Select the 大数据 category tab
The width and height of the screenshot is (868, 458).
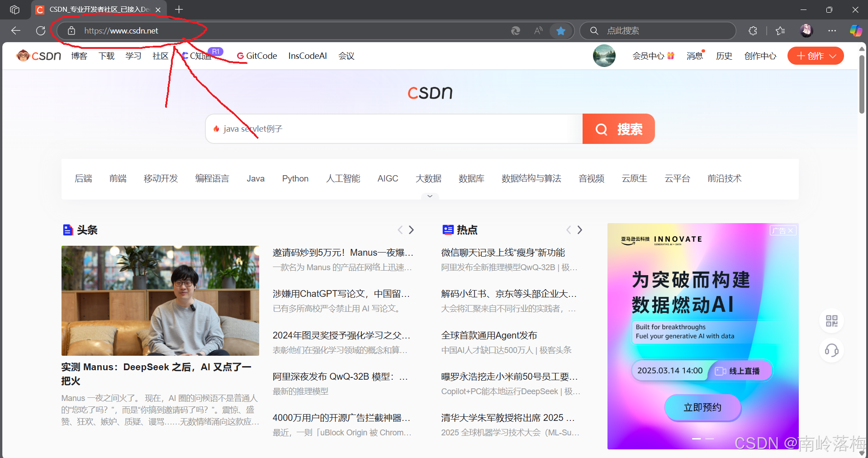click(x=429, y=178)
